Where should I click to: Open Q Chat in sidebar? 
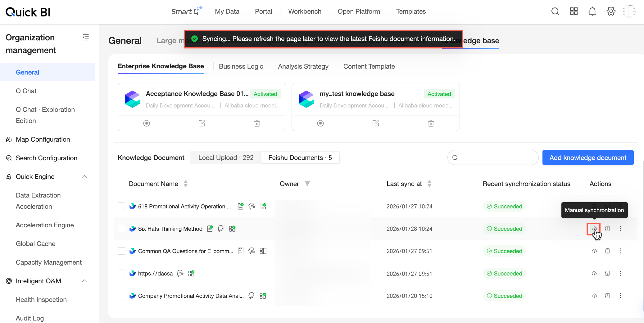(x=26, y=91)
